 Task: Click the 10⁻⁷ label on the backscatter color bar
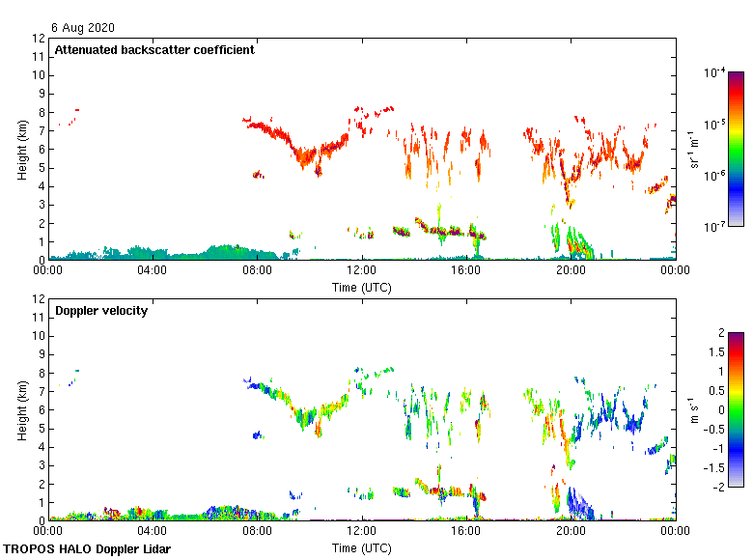[716, 226]
